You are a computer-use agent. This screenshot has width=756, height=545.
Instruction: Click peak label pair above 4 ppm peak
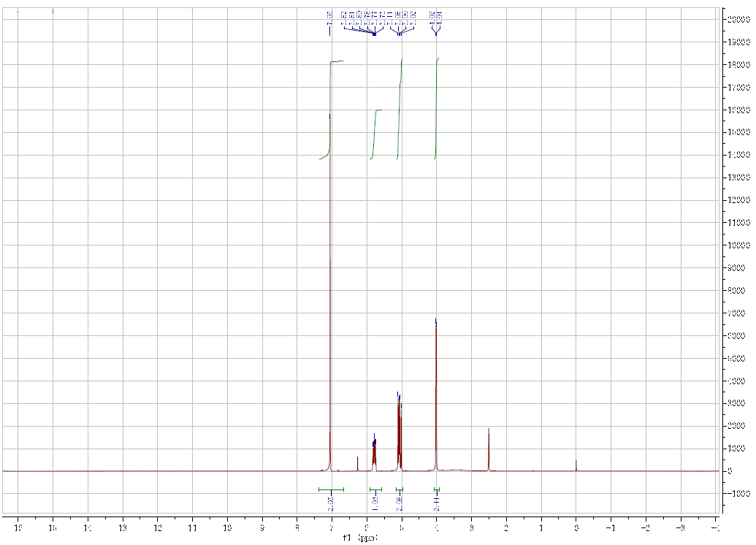pyautogui.click(x=436, y=18)
